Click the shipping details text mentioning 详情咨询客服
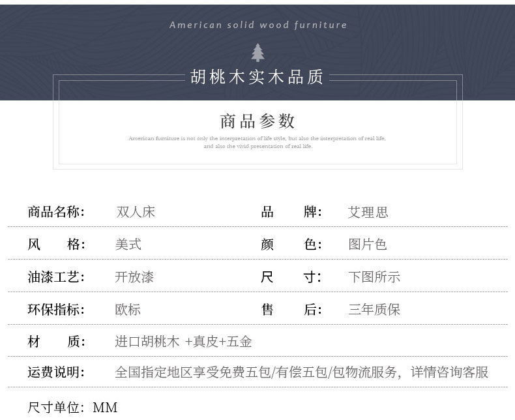 [x=301, y=372]
